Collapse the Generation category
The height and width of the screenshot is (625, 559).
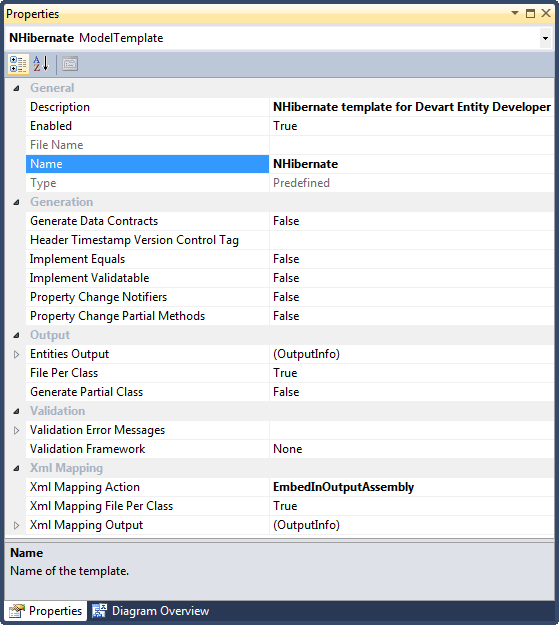point(16,202)
